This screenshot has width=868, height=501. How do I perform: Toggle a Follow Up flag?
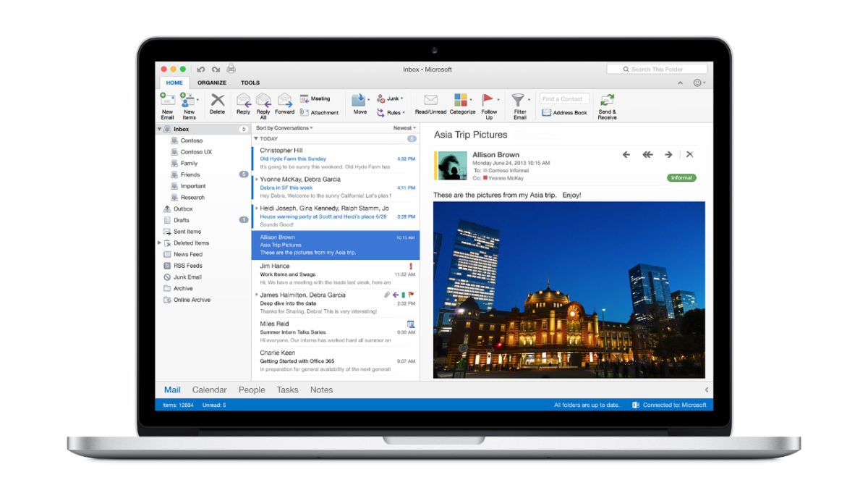click(x=489, y=105)
